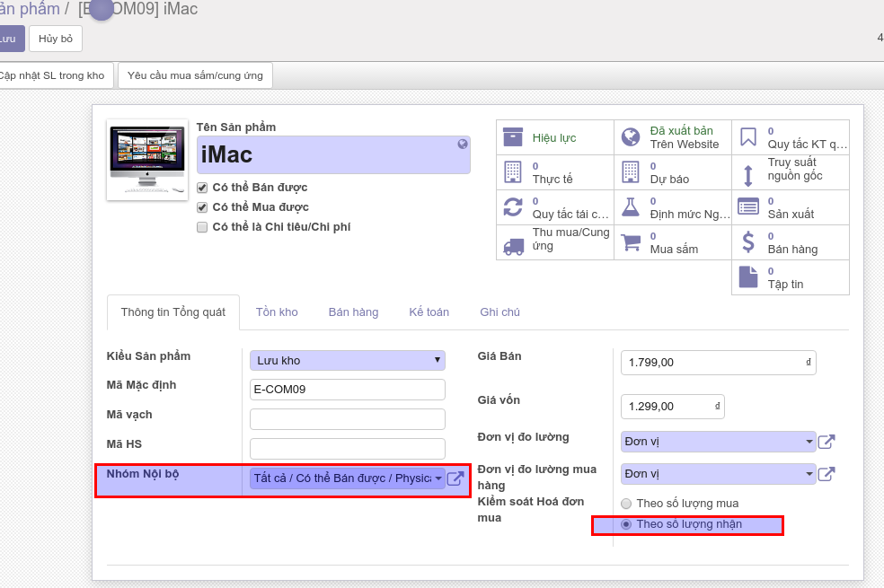Click the Hủy bỏ button
Viewport: 884px width, 588px height.
[56, 39]
